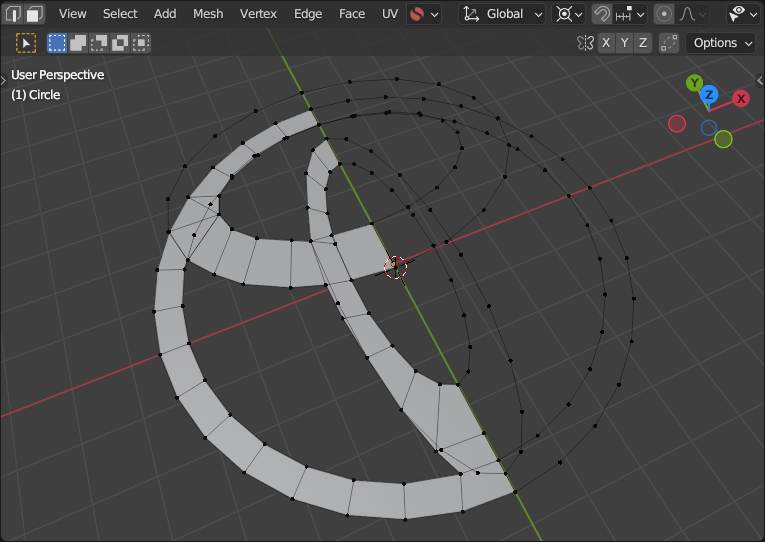The width and height of the screenshot is (765, 542).
Task: Click the pivot point icon
Action: coord(564,14)
